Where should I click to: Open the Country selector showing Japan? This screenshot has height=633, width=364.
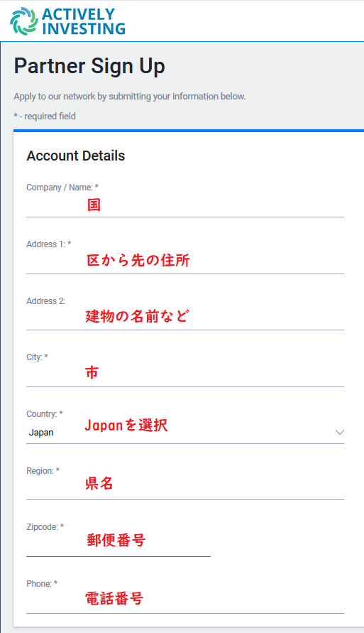coord(185,433)
